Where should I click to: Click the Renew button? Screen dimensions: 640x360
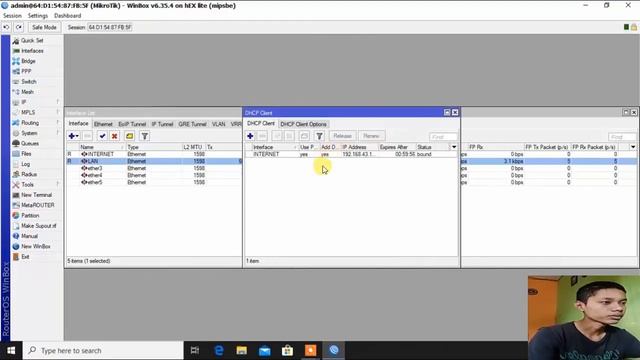(371, 136)
